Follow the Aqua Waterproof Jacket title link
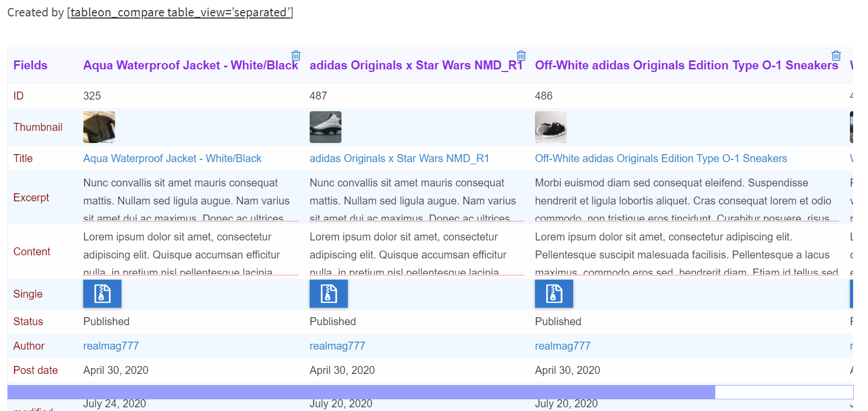This screenshot has width=868, height=411. [172, 158]
